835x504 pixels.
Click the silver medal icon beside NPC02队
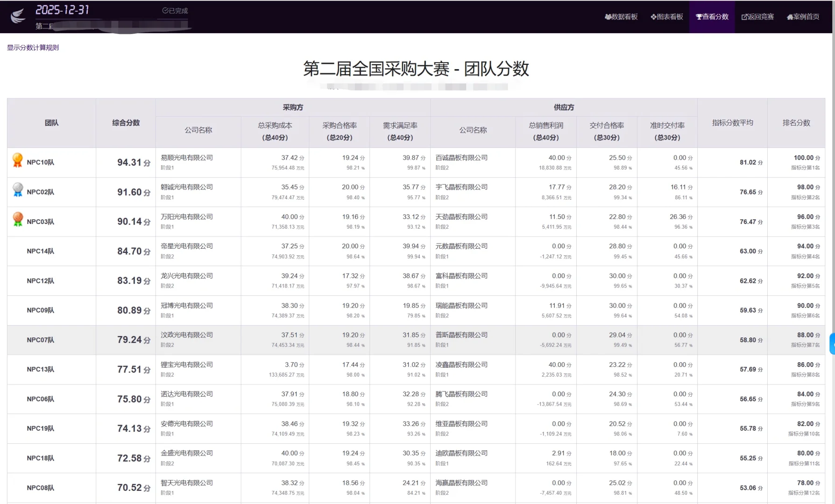[17, 189]
